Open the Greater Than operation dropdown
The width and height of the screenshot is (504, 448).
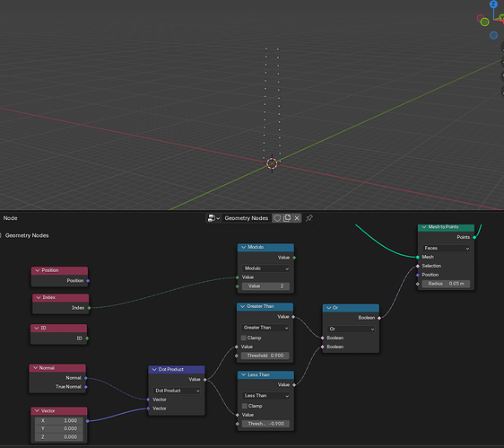(265, 328)
